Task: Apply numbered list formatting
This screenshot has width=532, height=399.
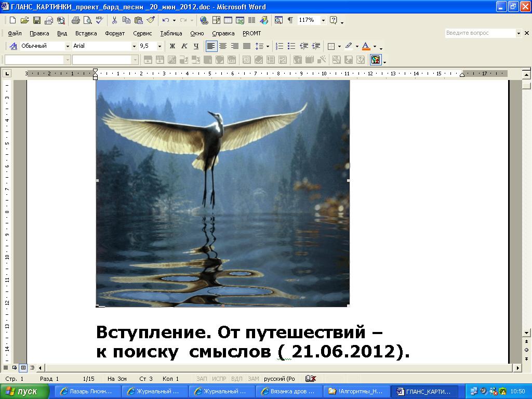Action: [x=280, y=46]
